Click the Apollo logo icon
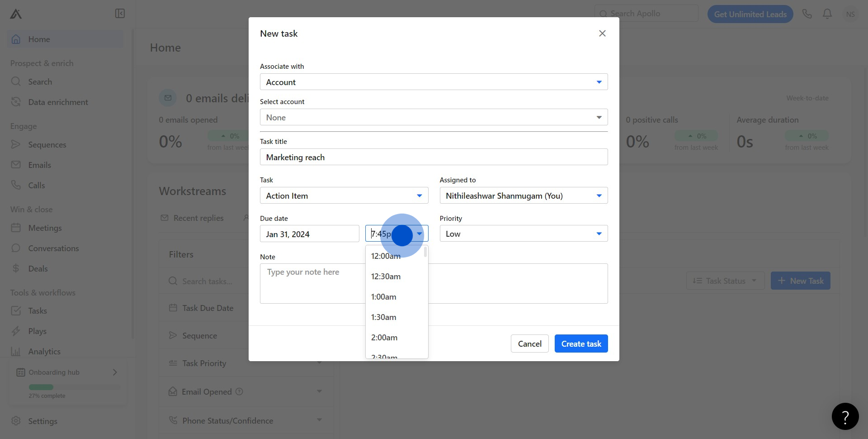Screen dimensions: 868x439 click(16, 14)
